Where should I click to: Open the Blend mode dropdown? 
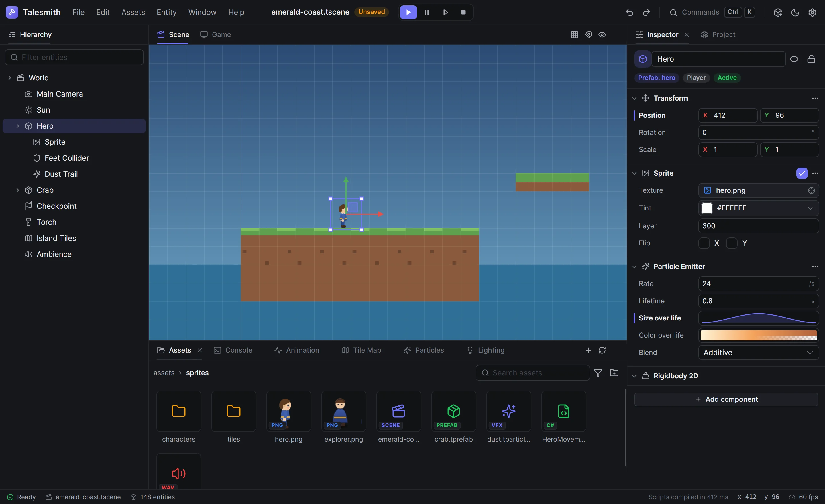click(758, 353)
